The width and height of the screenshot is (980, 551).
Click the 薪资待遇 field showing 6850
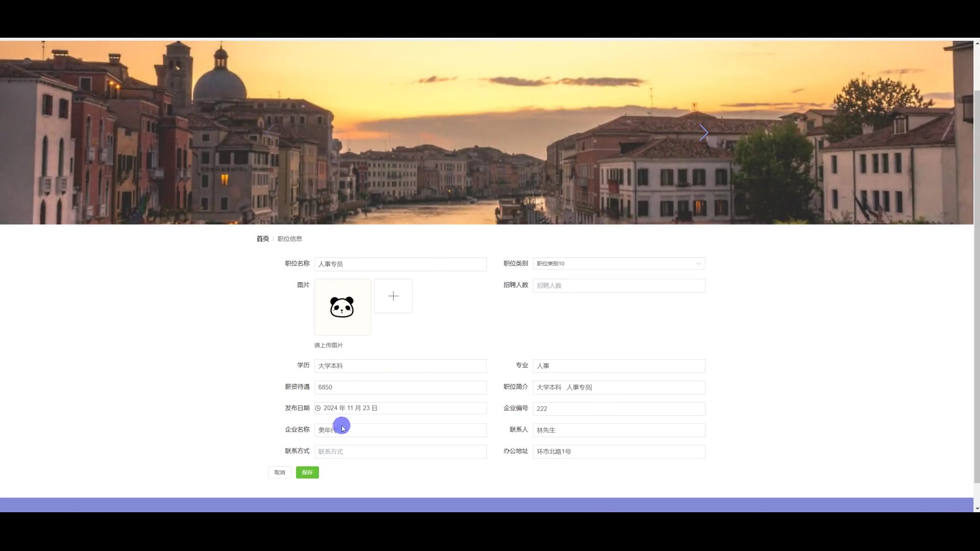click(400, 387)
